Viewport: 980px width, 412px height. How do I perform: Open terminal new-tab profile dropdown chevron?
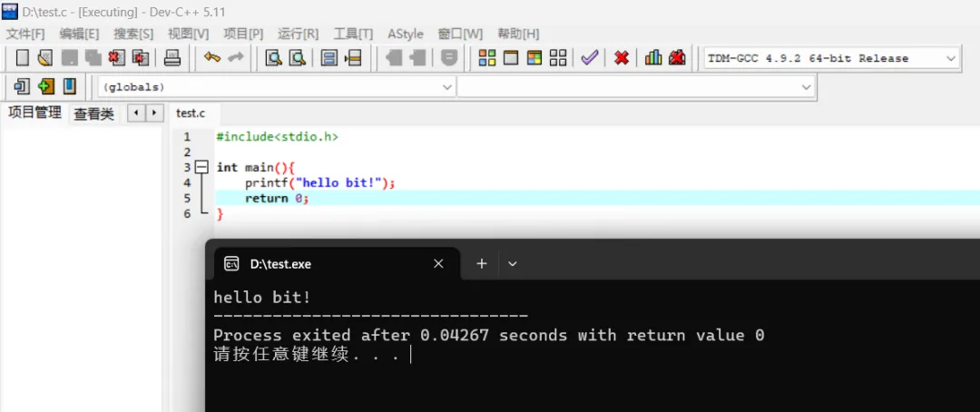coord(513,264)
